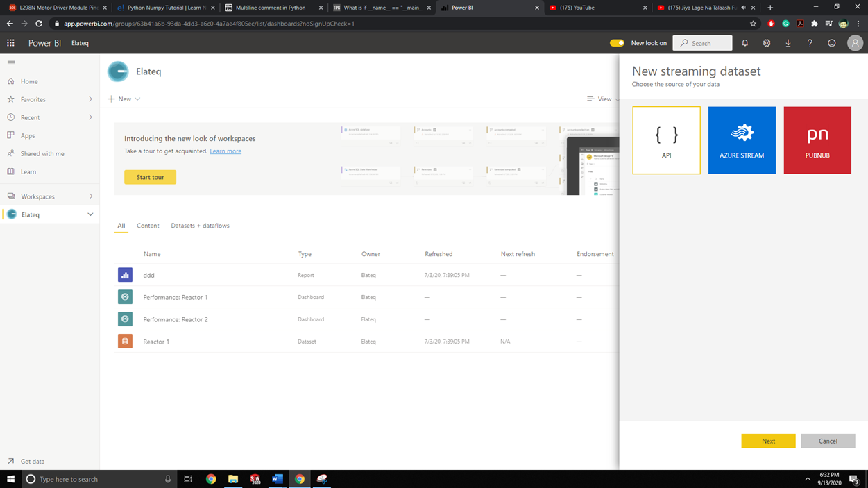The image size is (868, 488).
Task: Open Performance: Reactor 1 dashboard
Action: [175, 298]
